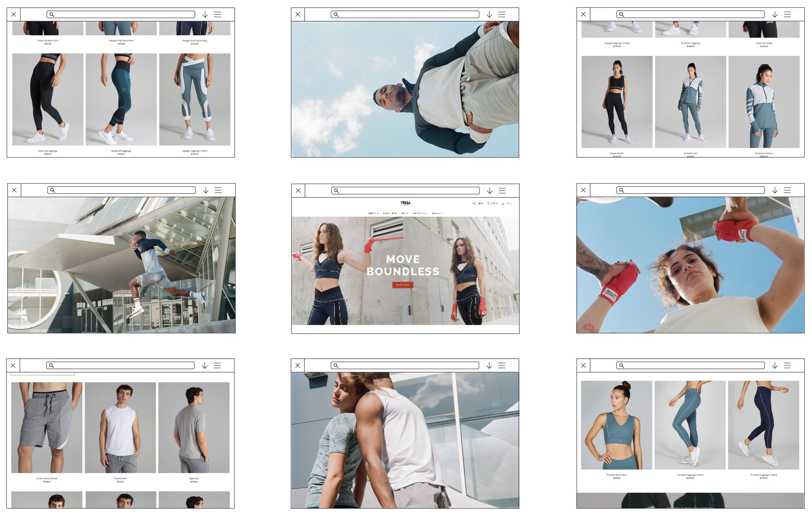Close the Move Boundless browser window
The image size is (812, 514).
298,191
